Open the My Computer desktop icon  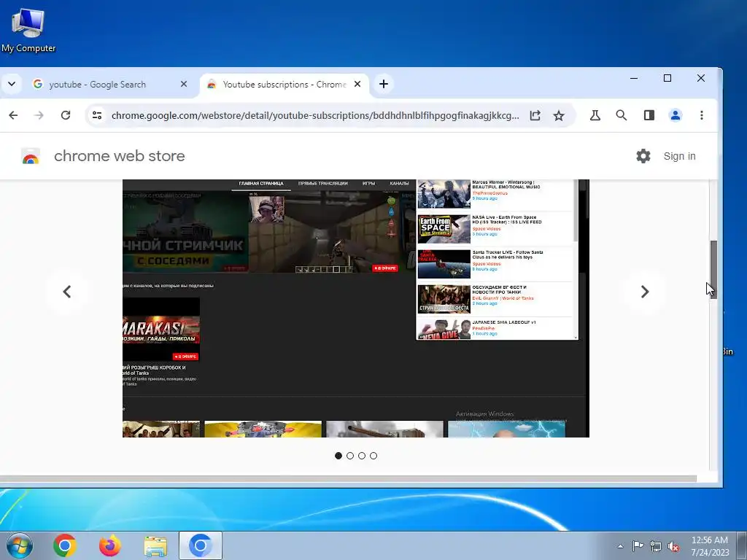(x=28, y=29)
